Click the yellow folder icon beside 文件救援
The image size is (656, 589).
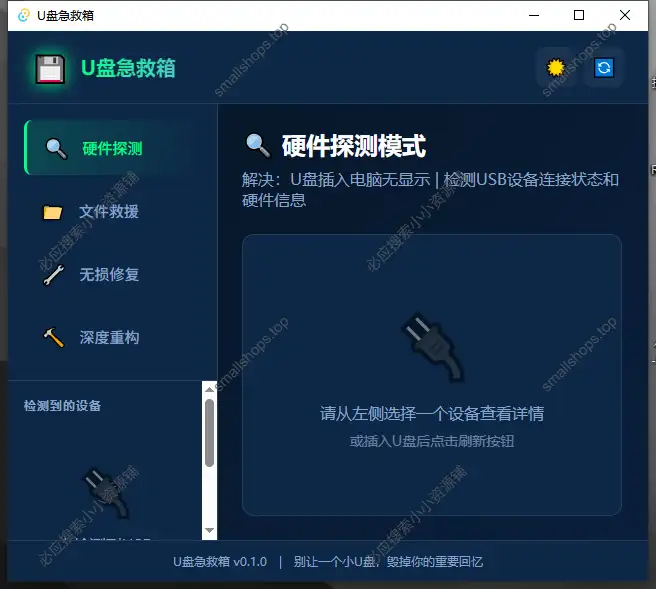pyautogui.click(x=53, y=212)
